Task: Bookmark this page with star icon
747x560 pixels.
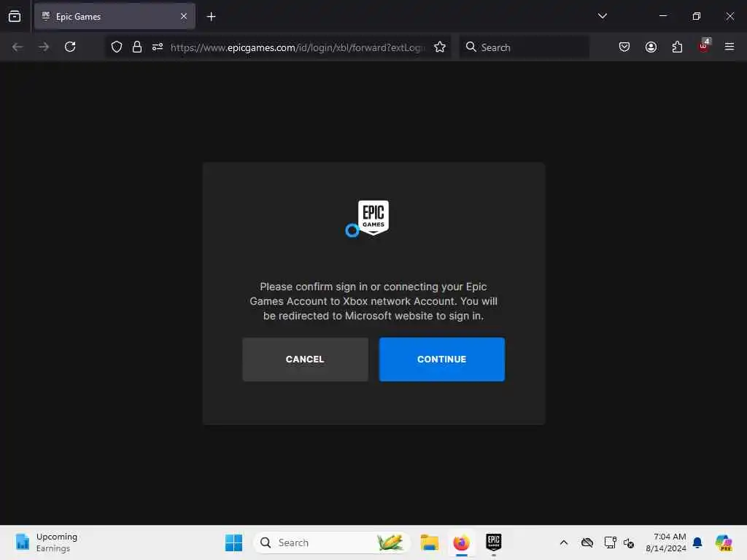Action: tap(440, 47)
